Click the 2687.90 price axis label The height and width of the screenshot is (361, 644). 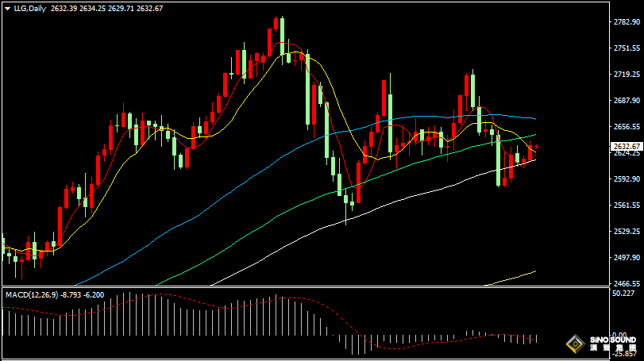pos(627,101)
